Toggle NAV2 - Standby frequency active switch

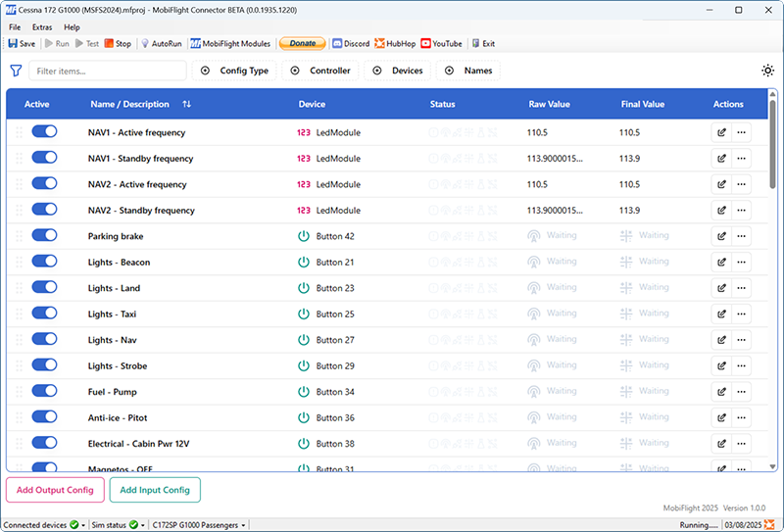tap(44, 210)
